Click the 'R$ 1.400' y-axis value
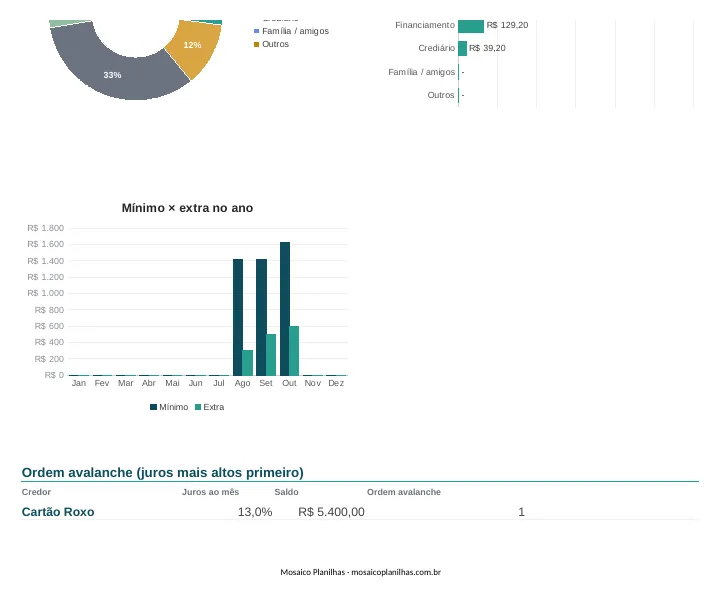The width and height of the screenshot is (719, 597). [x=45, y=261]
